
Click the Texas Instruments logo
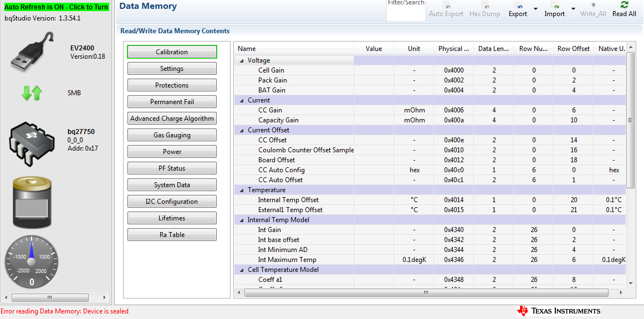coord(559,311)
